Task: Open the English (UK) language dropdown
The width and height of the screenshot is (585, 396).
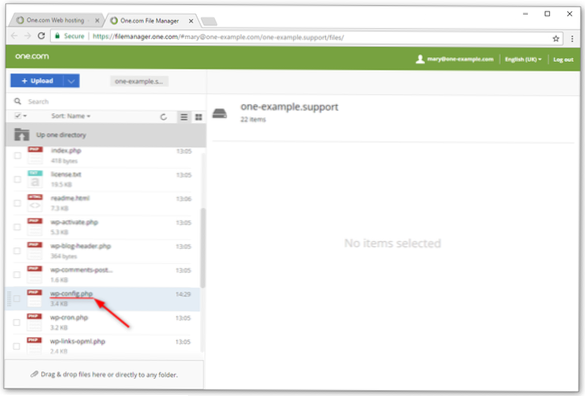Action: coord(523,59)
